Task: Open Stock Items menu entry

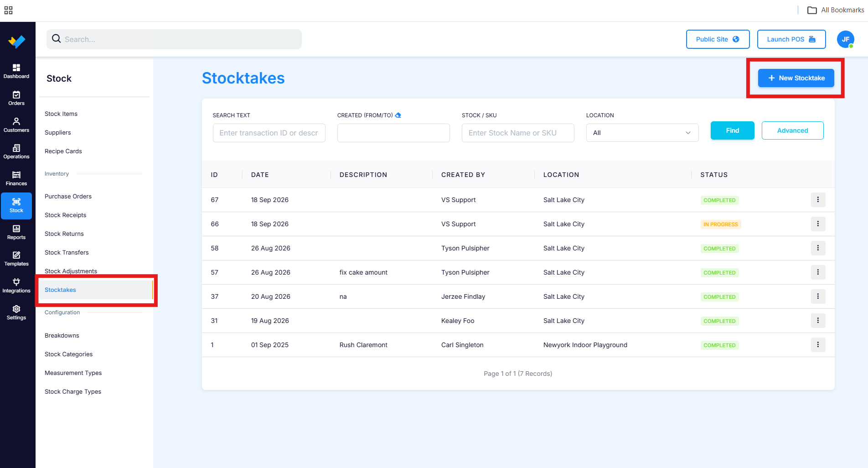Action: 61,114
